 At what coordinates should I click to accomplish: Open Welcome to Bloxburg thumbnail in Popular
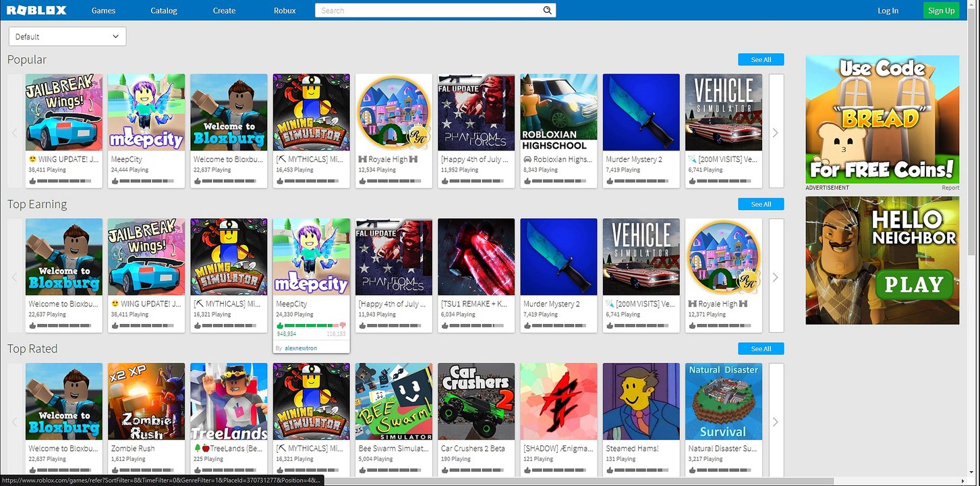point(229,112)
